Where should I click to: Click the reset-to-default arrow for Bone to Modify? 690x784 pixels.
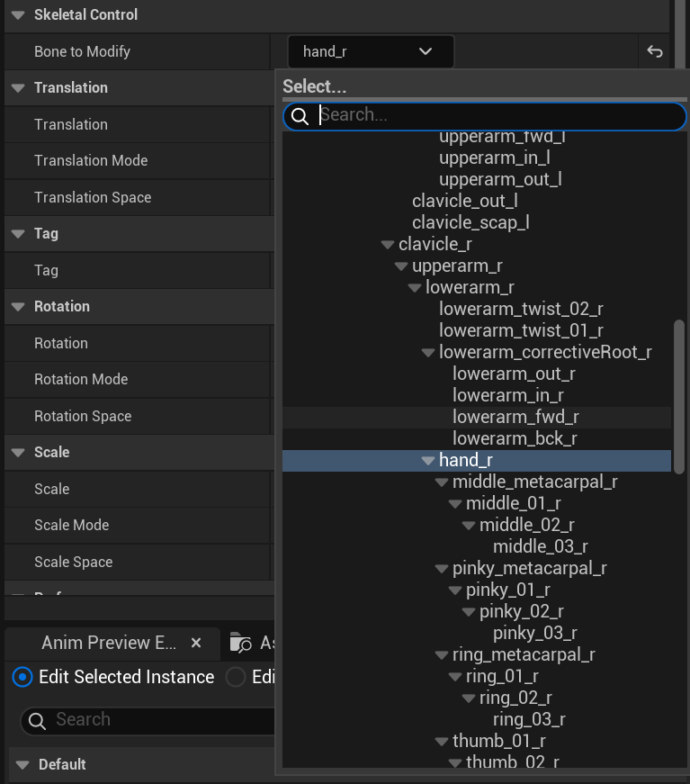[x=654, y=52]
